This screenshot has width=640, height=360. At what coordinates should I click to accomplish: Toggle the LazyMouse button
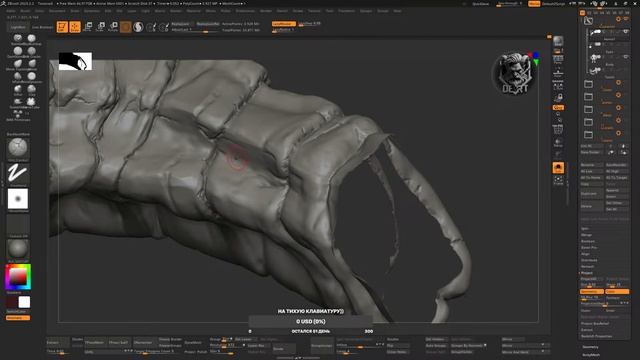[x=284, y=24]
